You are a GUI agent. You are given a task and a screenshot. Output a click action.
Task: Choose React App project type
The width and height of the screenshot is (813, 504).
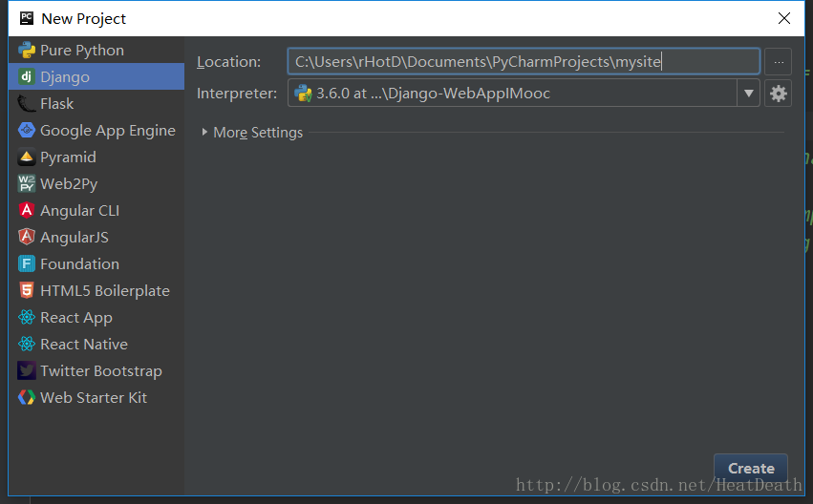pyautogui.click(x=96, y=317)
